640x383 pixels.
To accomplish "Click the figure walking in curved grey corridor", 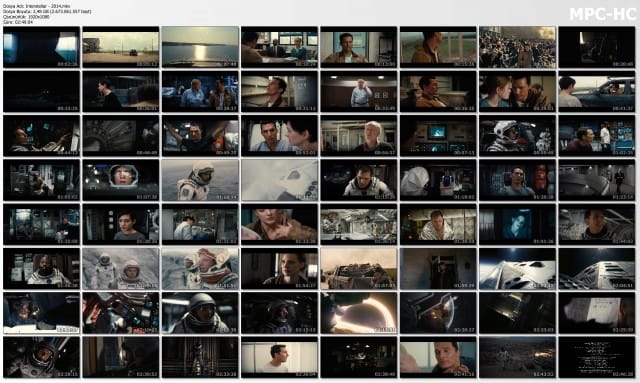I will [x=596, y=180].
